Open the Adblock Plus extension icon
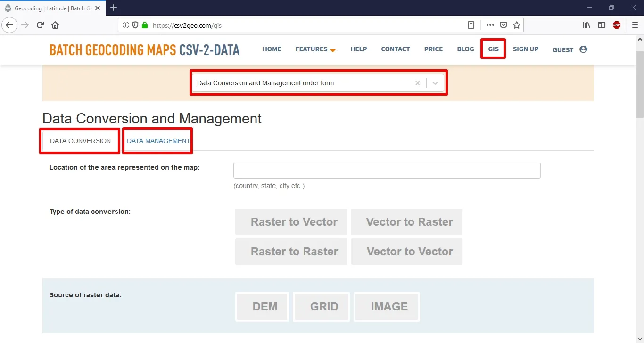 tap(617, 25)
